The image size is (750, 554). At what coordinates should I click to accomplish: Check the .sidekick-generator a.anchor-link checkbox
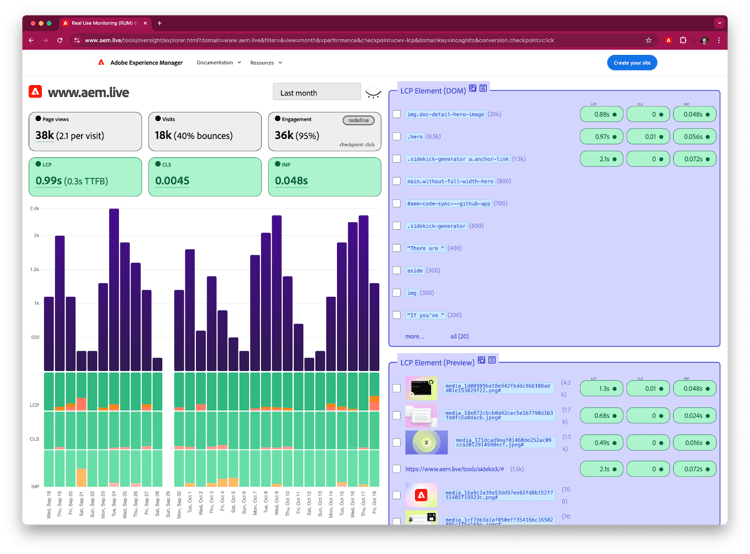click(397, 159)
